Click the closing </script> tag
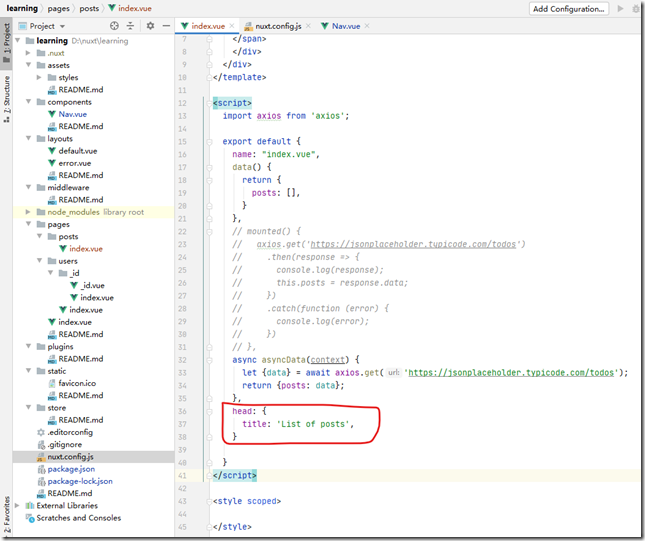This screenshot has width=645, height=541. pyautogui.click(x=234, y=475)
